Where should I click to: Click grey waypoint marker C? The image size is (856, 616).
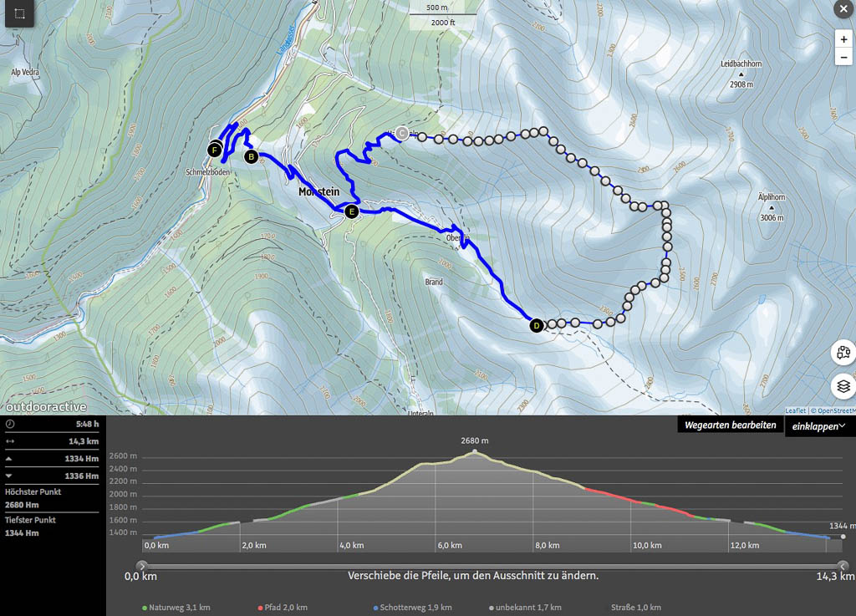(402, 133)
